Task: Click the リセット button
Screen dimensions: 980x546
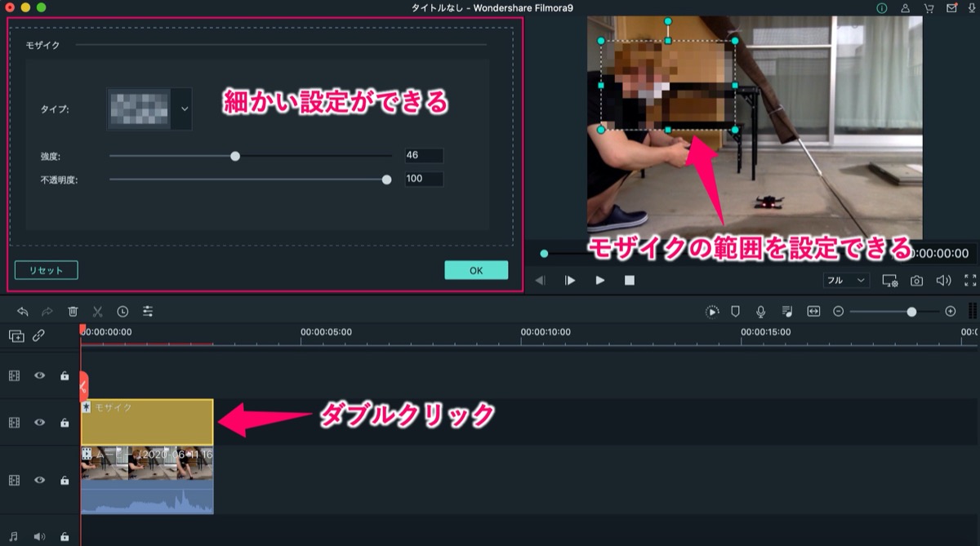Action: (x=46, y=270)
